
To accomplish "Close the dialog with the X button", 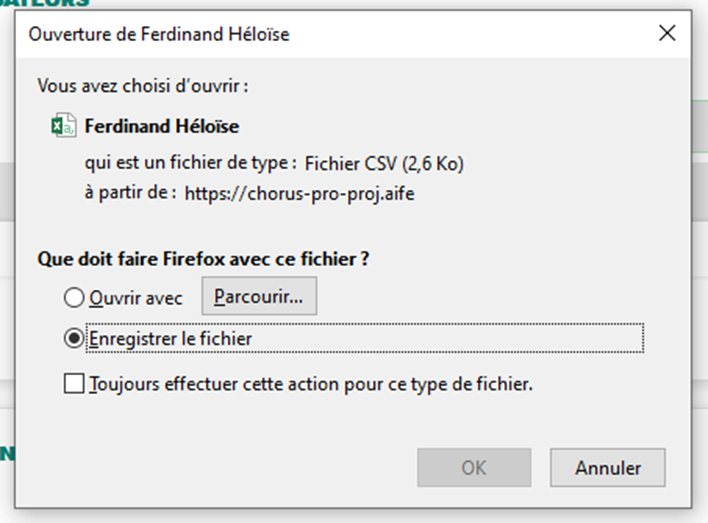I will [667, 33].
